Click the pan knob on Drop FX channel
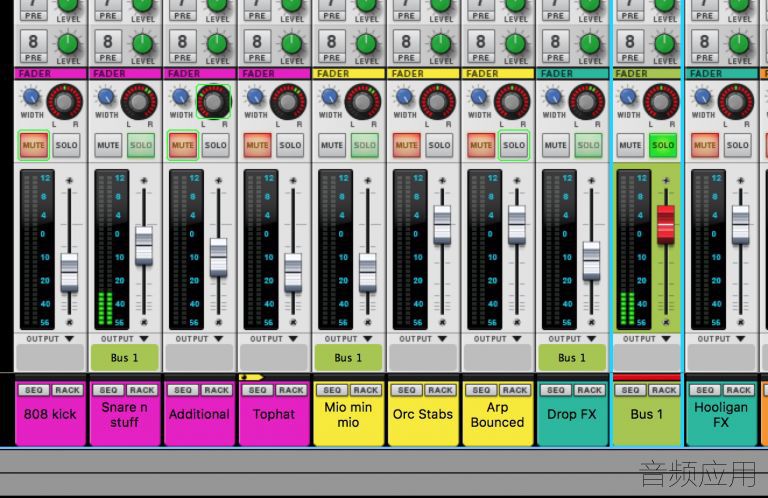768x498 pixels. point(586,102)
